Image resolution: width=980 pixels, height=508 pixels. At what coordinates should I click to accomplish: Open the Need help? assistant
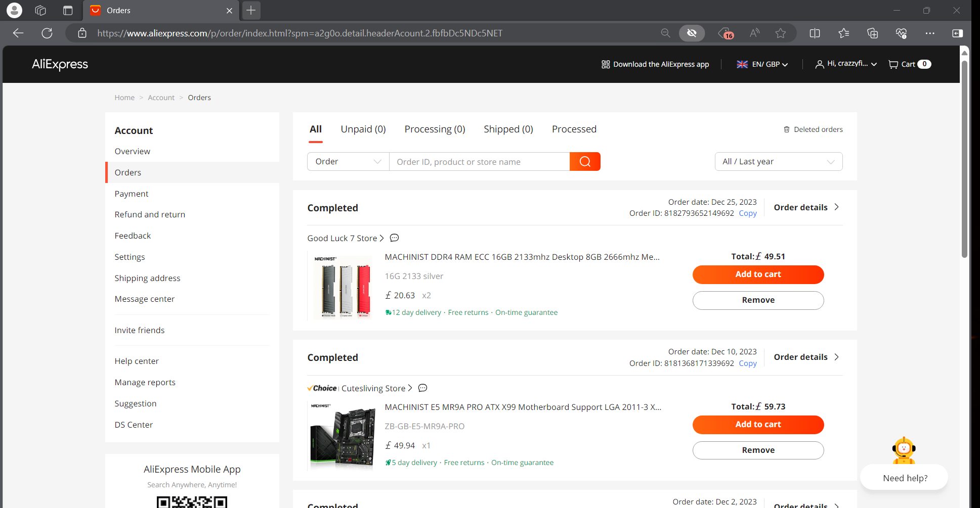(x=904, y=477)
